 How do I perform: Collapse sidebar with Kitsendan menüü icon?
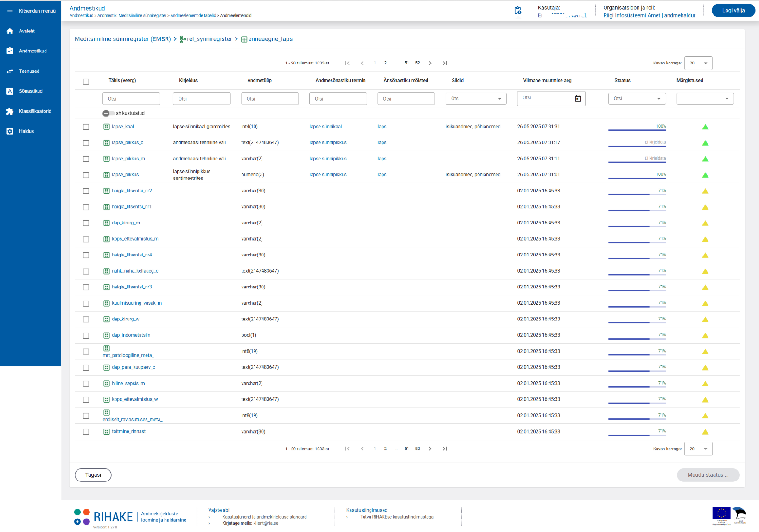[x=10, y=11]
